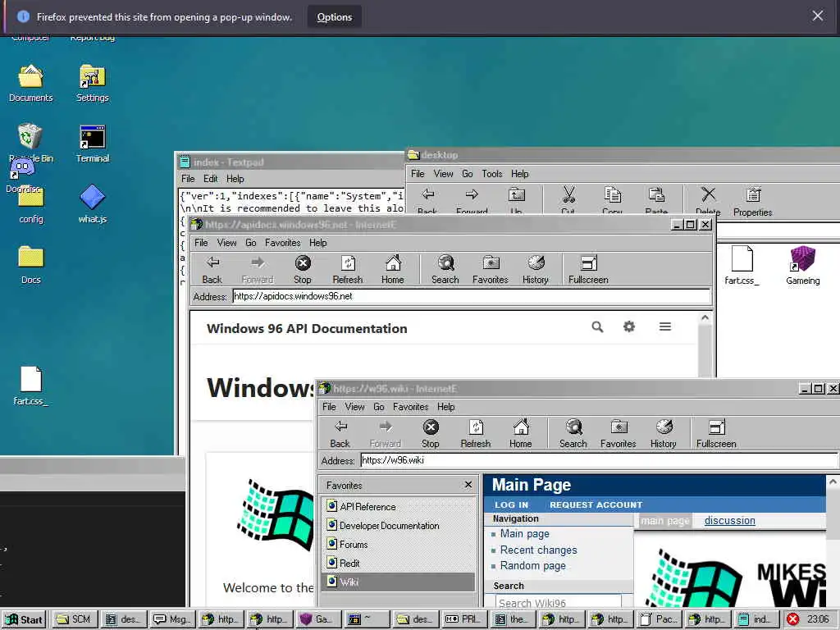Click Stop in the apidocs browser toolbar
Viewport: 840px width, 630px height.
pos(303,269)
